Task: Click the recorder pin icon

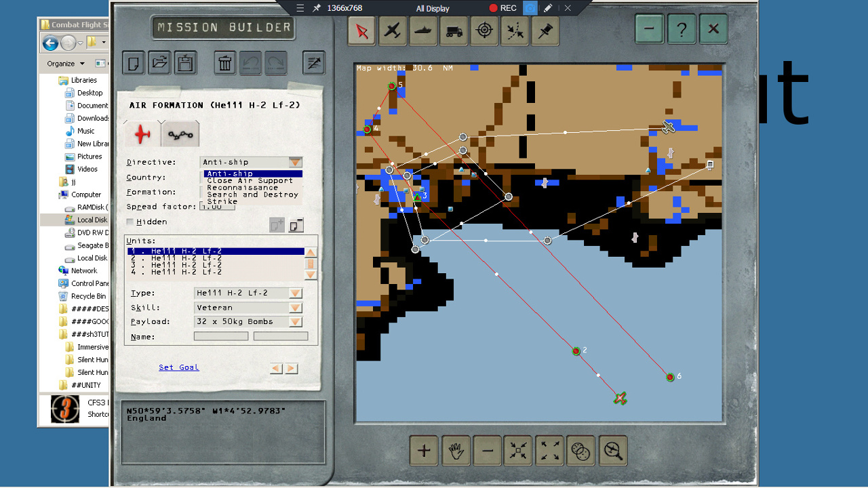Action: tap(317, 8)
